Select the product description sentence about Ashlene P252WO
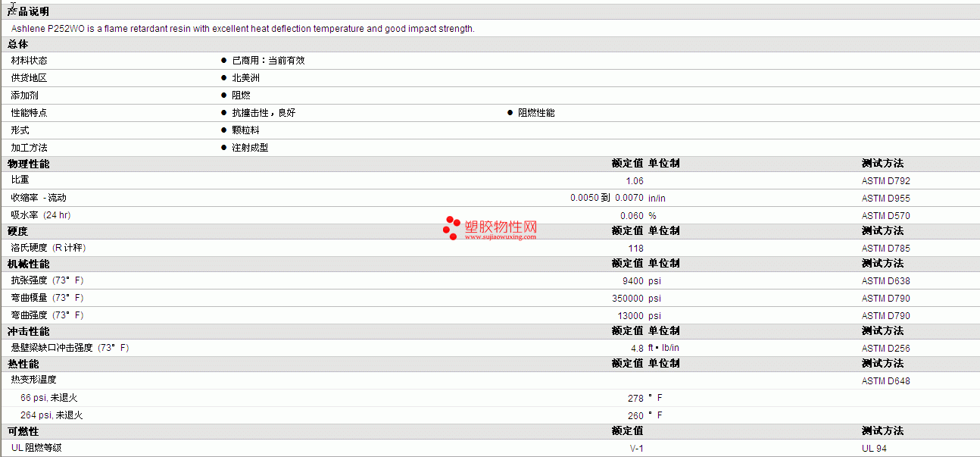The width and height of the screenshot is (980, 457). coord(243,29)
